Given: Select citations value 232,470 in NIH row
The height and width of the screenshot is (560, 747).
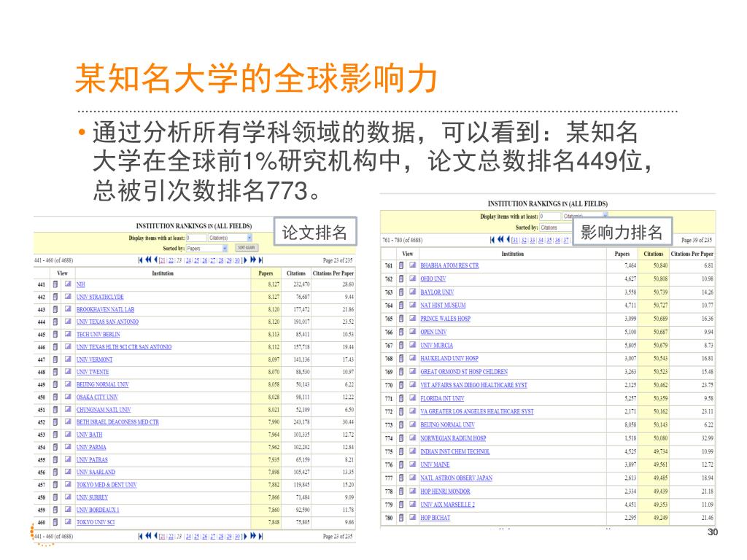Looking at the screenshot, I should [301, 284].
